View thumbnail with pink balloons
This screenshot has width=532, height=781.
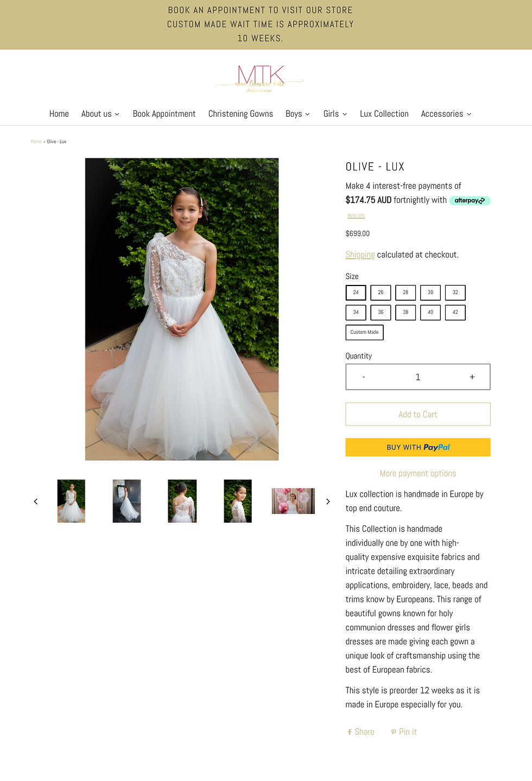coord(293,501)
